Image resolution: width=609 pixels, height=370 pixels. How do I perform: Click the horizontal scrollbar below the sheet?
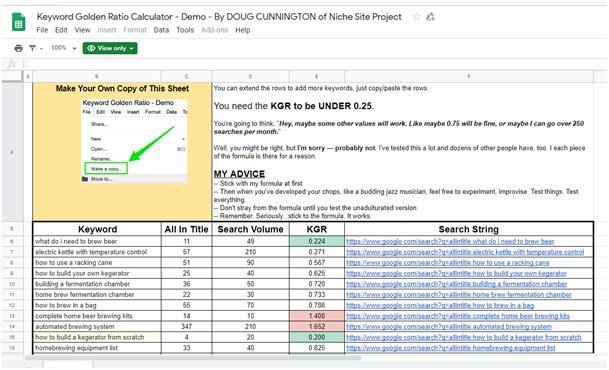tap(193, 358)
